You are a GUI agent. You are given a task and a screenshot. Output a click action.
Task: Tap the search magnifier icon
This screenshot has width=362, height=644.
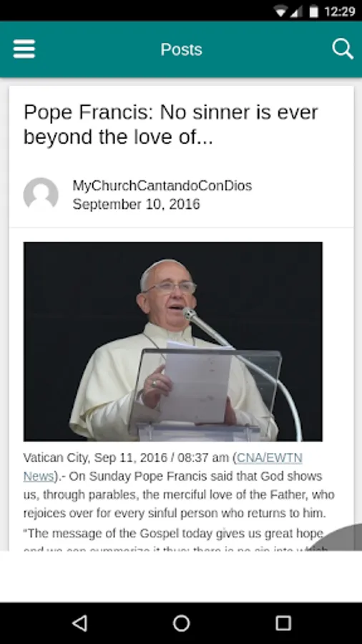(x=342, y=49)
